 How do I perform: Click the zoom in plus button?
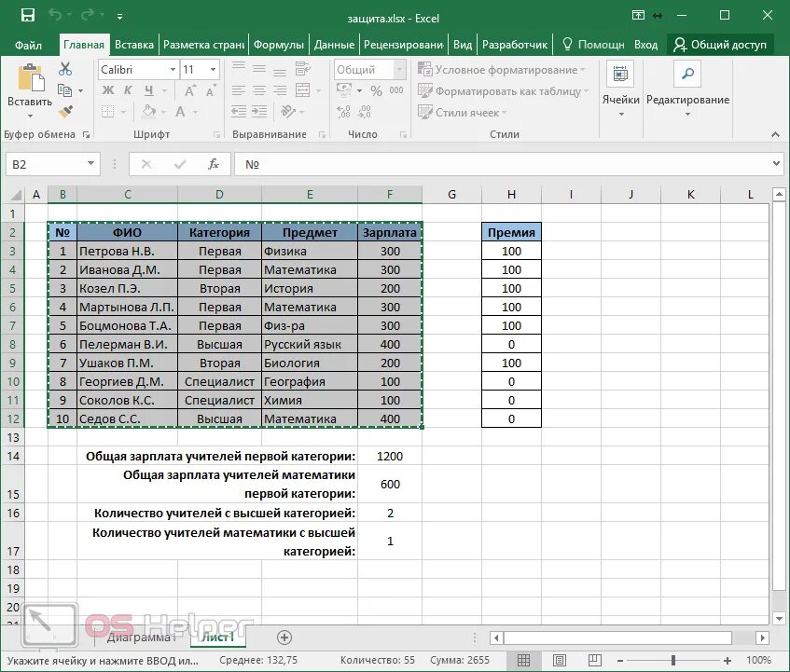[727, 661]
